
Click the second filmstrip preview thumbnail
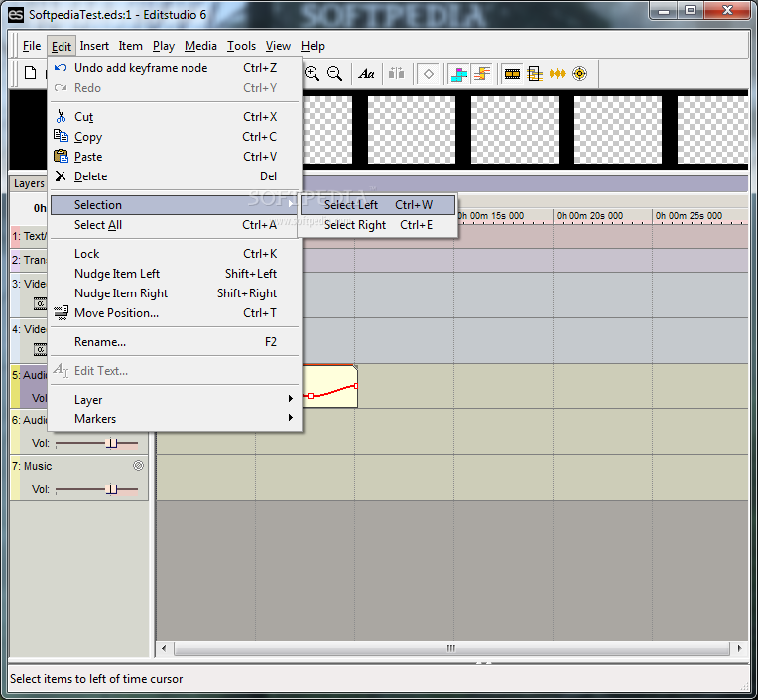412,130
